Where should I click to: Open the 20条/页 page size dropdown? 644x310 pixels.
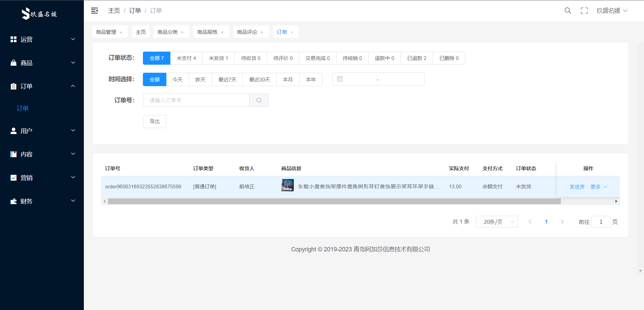pos(496,222)
